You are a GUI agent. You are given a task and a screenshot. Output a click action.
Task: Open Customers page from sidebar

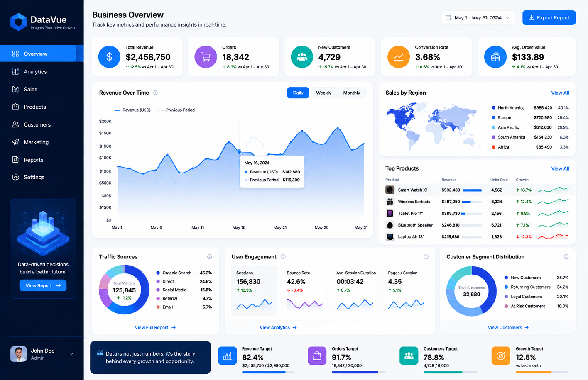tap(38, 124)
